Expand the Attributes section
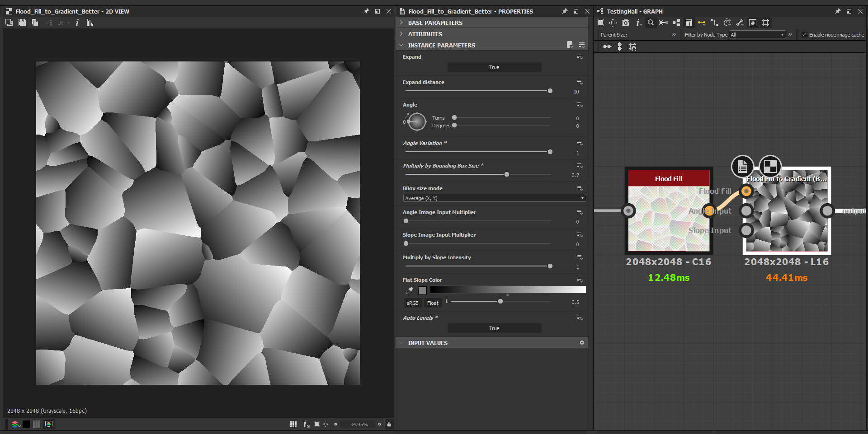This screenshot has height=434, width=868. tap(425, 34)
